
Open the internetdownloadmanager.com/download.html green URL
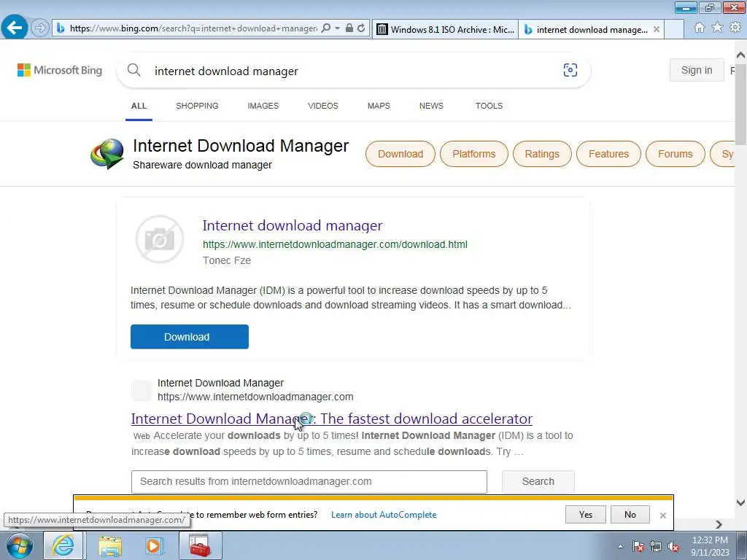[335, 244]
